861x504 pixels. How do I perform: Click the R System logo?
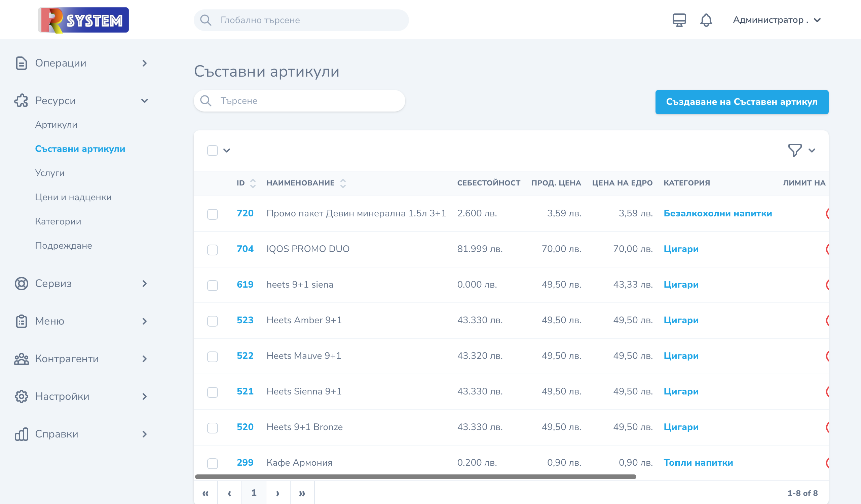[83, 20]
